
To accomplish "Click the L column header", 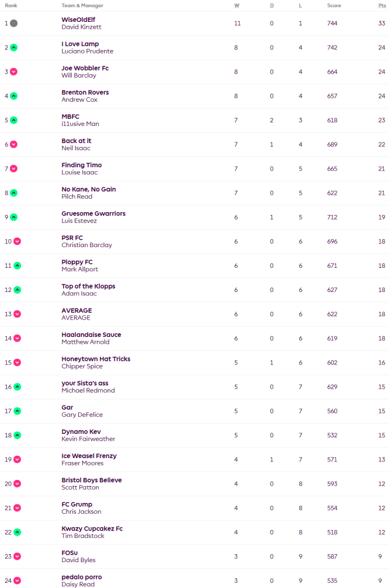I will pyautogui.click(x=301, y=5).
